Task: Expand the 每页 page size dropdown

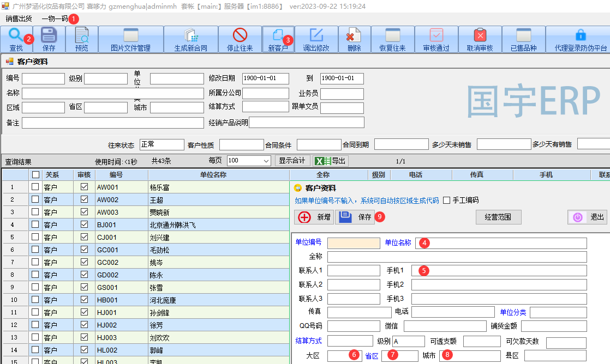Action: pos(266,161)
